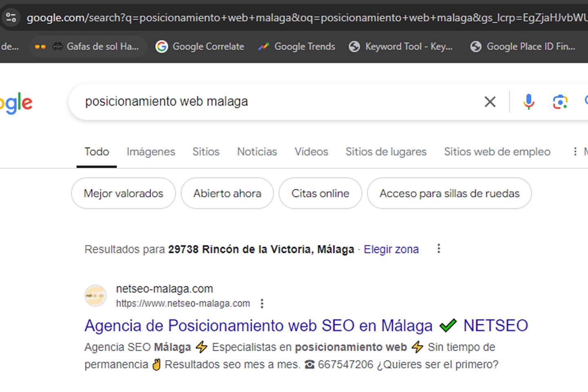Image resolution: width=588 pixels, height=392 pixels.
Task: Open Google Lens image search icon
Action: [x=560, y=102]
